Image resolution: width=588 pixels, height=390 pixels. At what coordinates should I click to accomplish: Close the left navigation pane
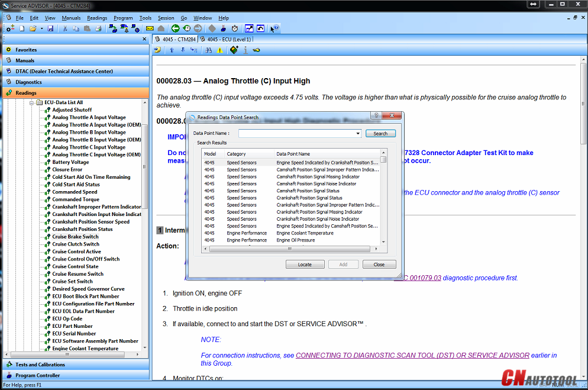144,39
